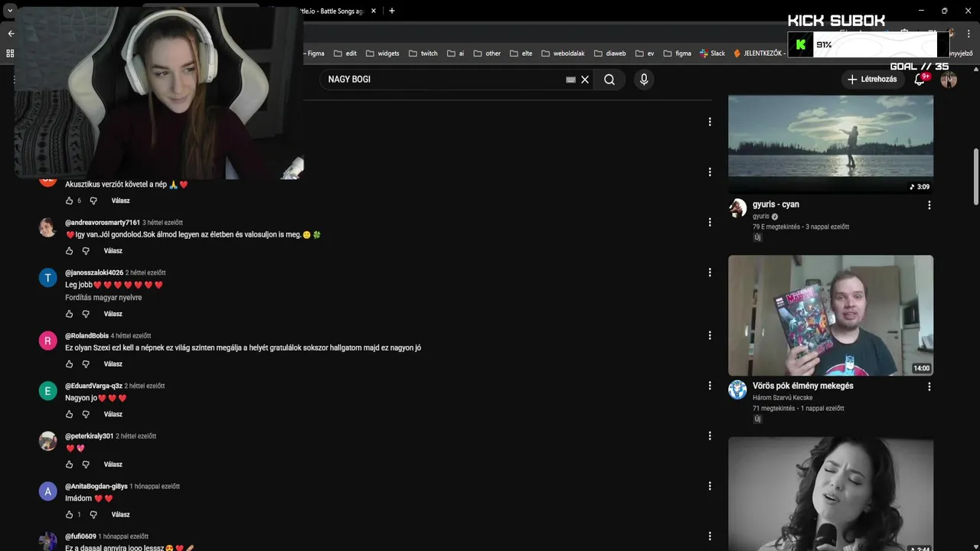The width and height of the screenshot is (980, 551).
Task: Close the Battle.io browser tab
Action: point(374,11)
